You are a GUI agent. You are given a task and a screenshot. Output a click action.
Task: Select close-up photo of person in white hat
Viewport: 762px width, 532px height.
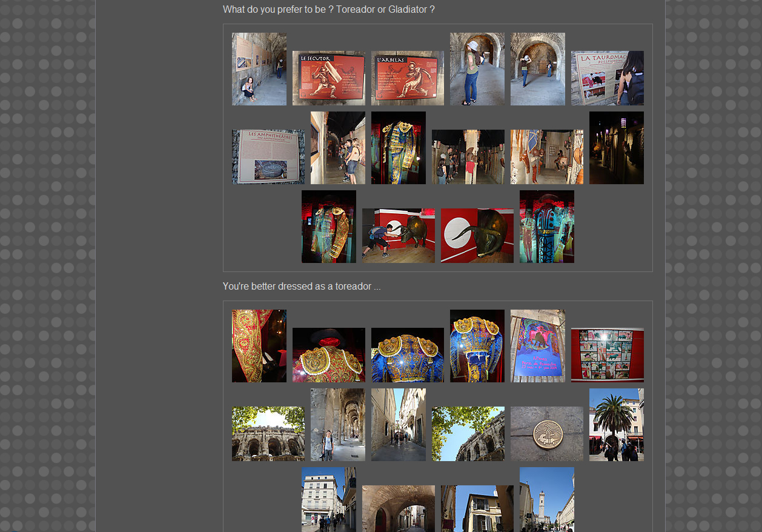pyautogui.click(x=477, y=69)
